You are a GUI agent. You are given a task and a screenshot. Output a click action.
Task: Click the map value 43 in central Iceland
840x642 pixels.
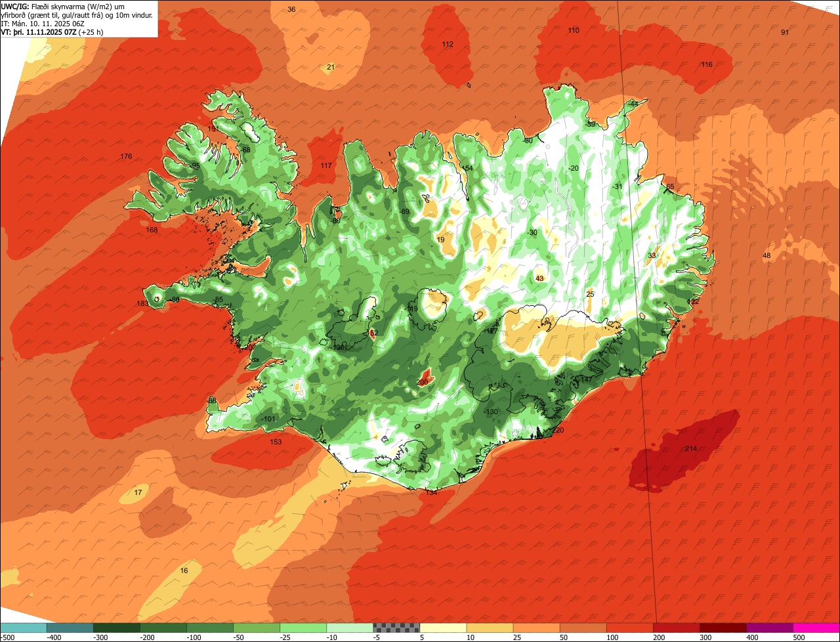click(x=540, y=279)
